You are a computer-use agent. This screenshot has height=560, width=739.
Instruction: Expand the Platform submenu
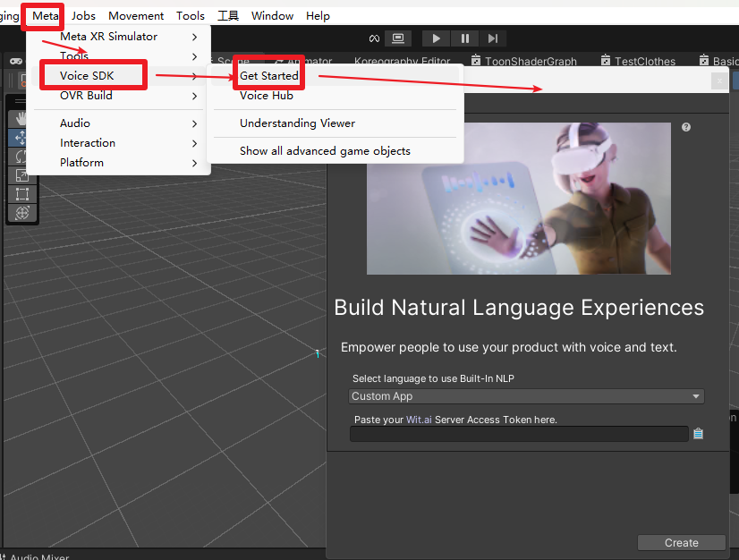pos(118,163)
